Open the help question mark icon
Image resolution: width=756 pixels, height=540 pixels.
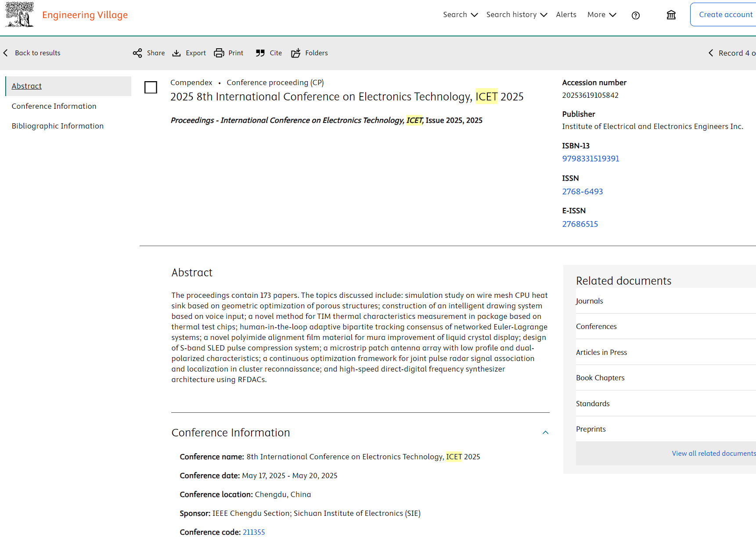click(x=635, y=15)
